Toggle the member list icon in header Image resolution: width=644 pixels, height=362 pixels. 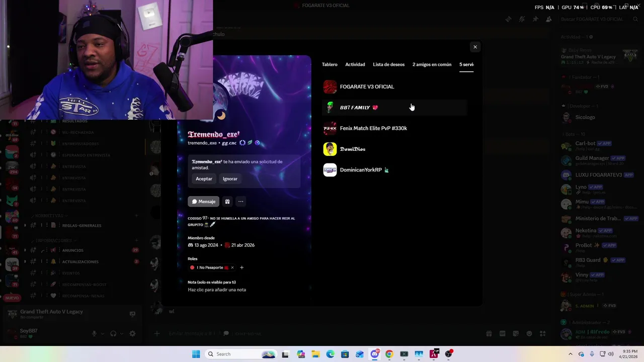pos(549,19)
